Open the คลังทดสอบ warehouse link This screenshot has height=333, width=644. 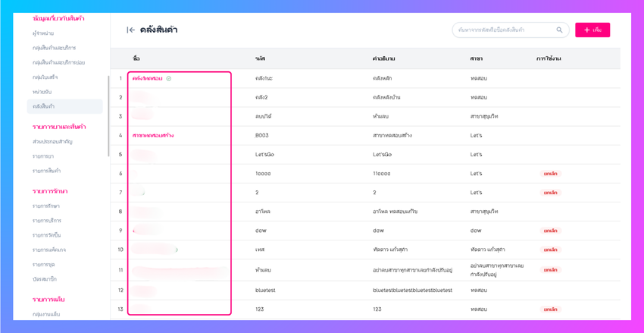[147, 79]
